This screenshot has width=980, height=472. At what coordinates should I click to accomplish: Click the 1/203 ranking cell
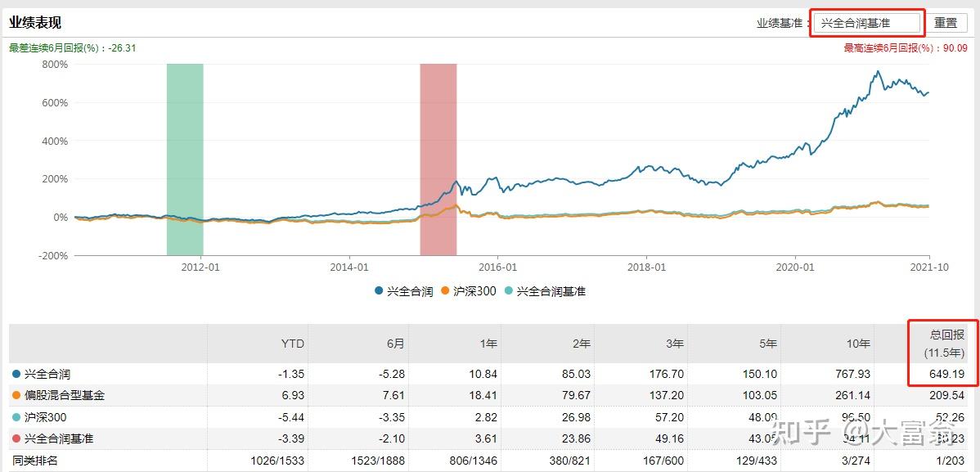click(950, 461)
